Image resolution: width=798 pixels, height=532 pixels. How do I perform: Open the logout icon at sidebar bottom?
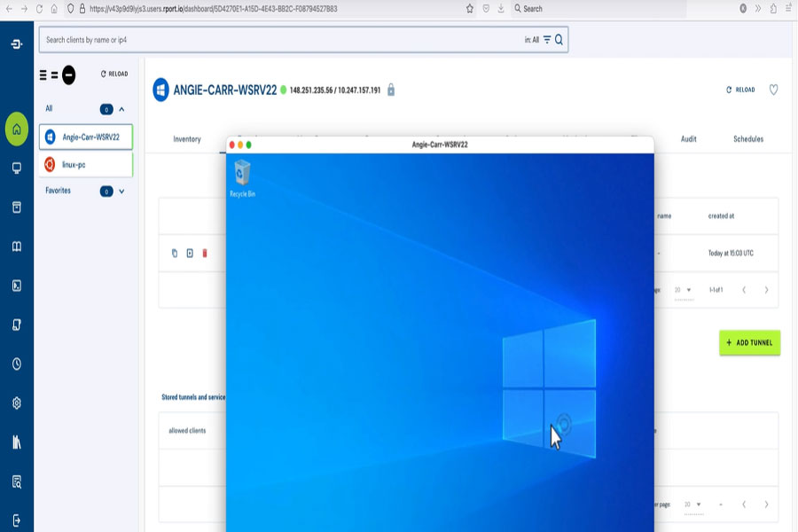(x=17, y=520)
